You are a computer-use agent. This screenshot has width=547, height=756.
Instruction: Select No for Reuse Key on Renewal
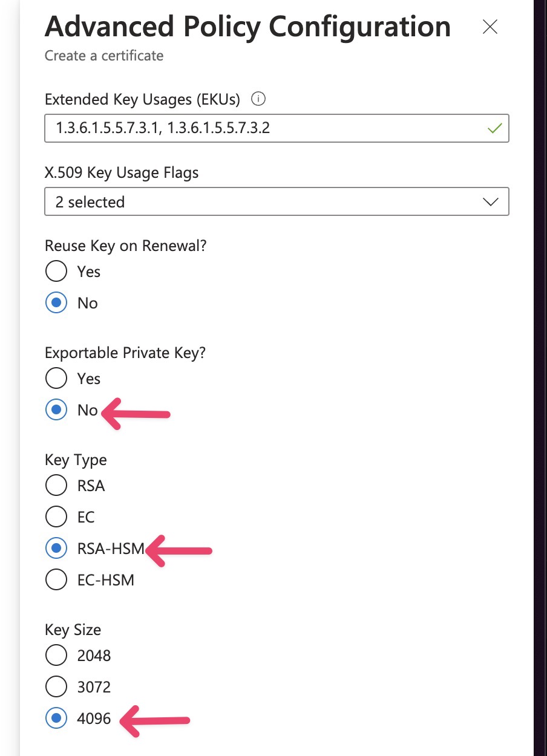(x=56, y=302)
